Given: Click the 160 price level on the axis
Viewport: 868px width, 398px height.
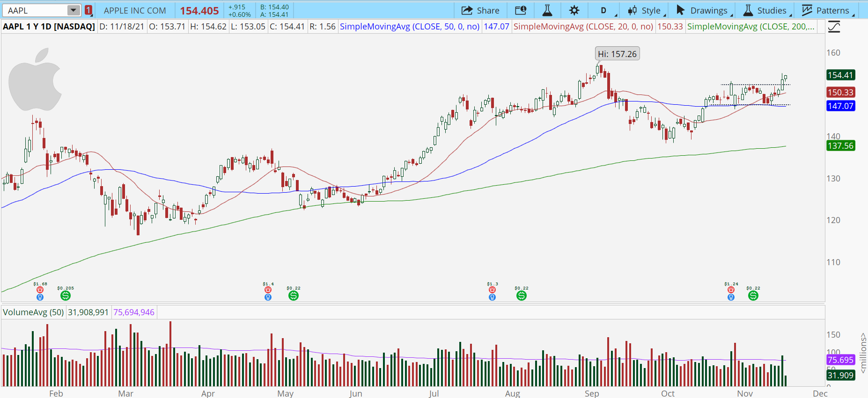Looking at the screenshot, I should (833, 53).
